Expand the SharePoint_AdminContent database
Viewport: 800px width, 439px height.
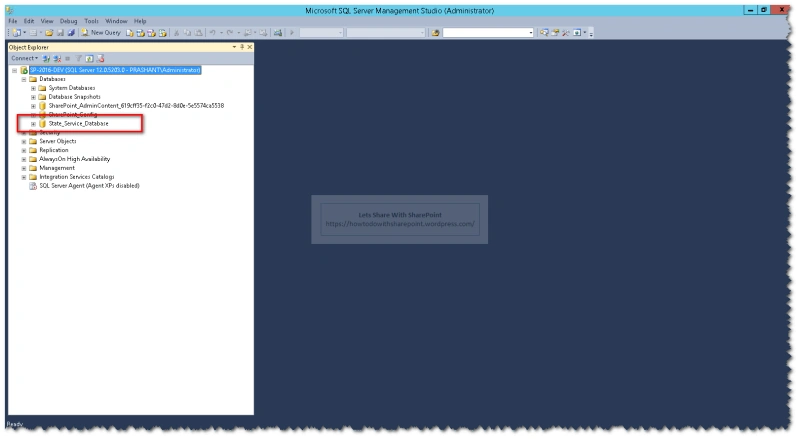click(x=33, y=106)
